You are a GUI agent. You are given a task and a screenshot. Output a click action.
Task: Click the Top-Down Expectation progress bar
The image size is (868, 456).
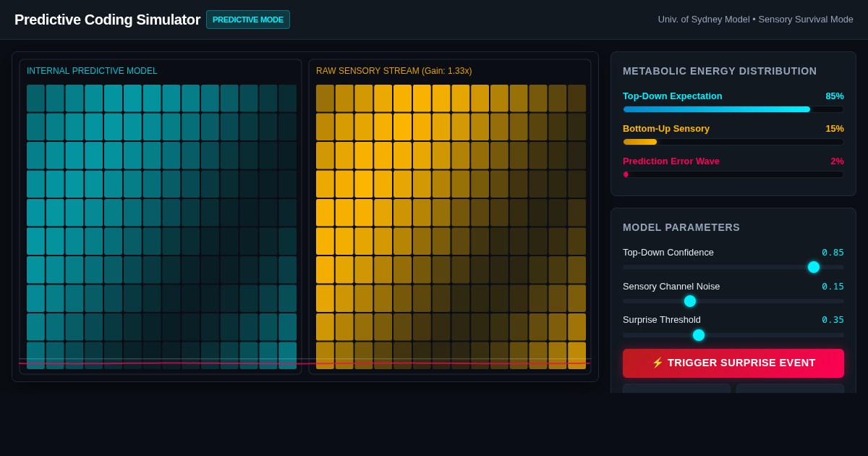[x=733, y=109]
